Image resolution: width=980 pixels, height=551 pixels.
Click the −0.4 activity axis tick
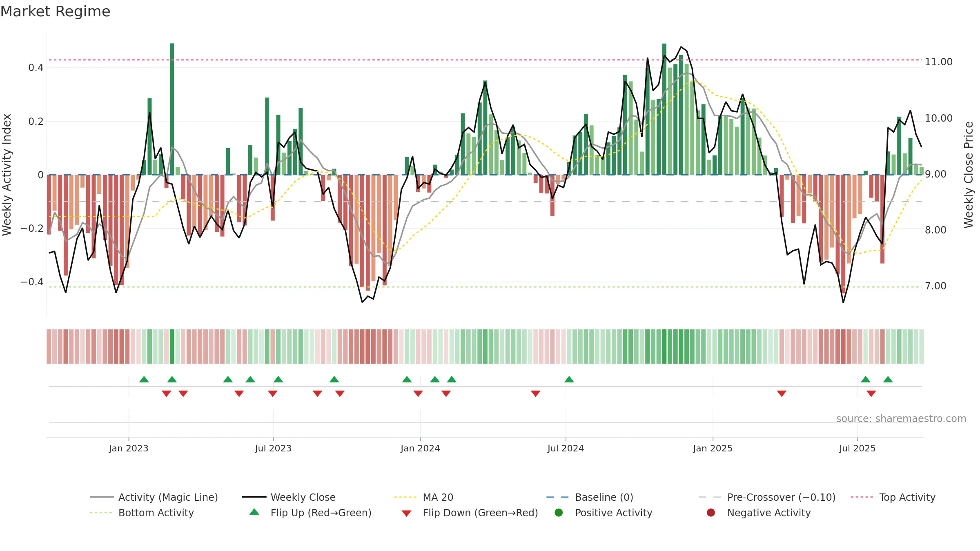(x=32, y=282)
